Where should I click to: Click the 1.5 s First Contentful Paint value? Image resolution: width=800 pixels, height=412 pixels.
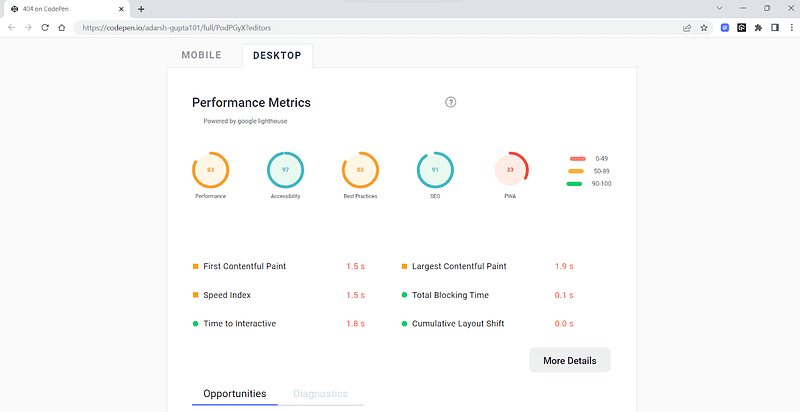pyautogui.click(x=356, y=266)
